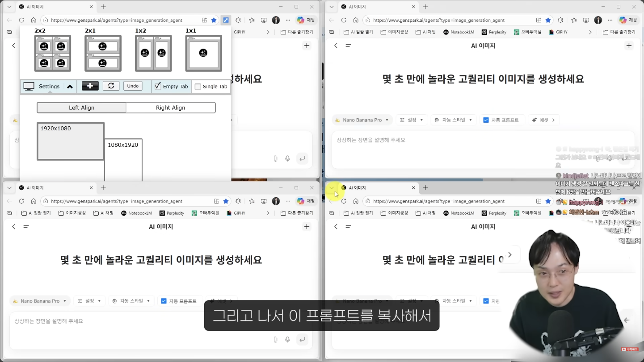The image size is (644, 362).
Task: Click the Undo button in the popup
Action: click(133, 86)
